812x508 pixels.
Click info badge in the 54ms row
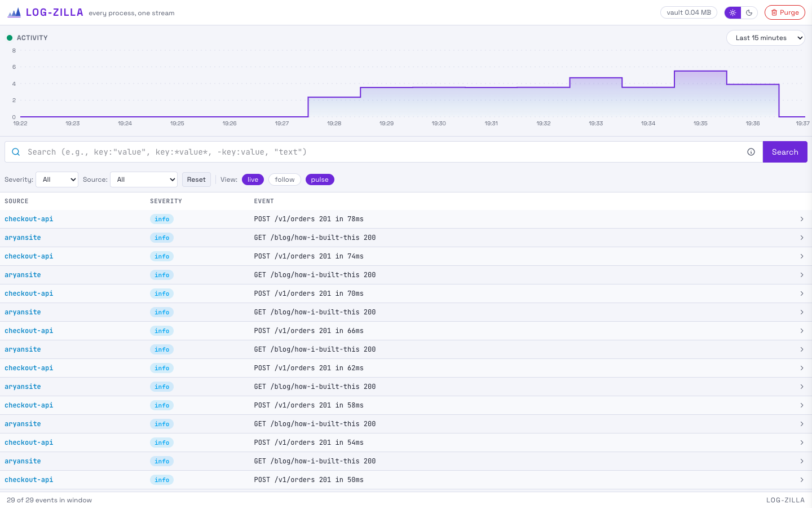tap(162, 443)
